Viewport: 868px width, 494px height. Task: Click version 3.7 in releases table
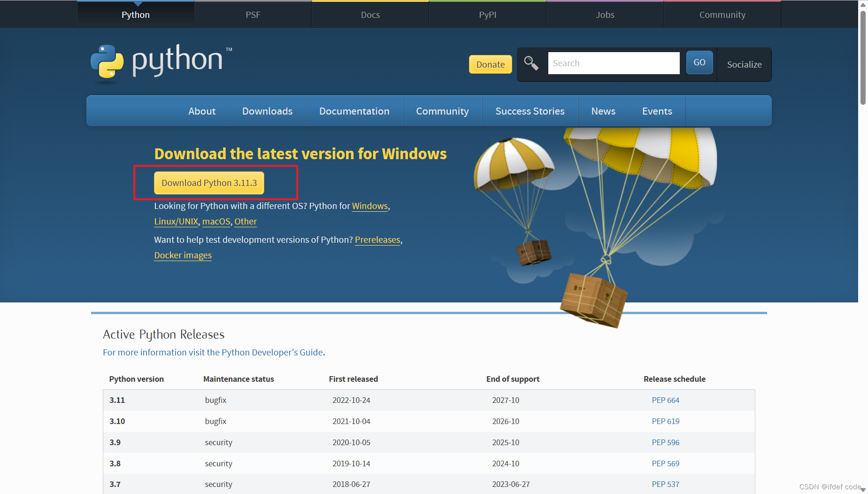click(115, 484)
